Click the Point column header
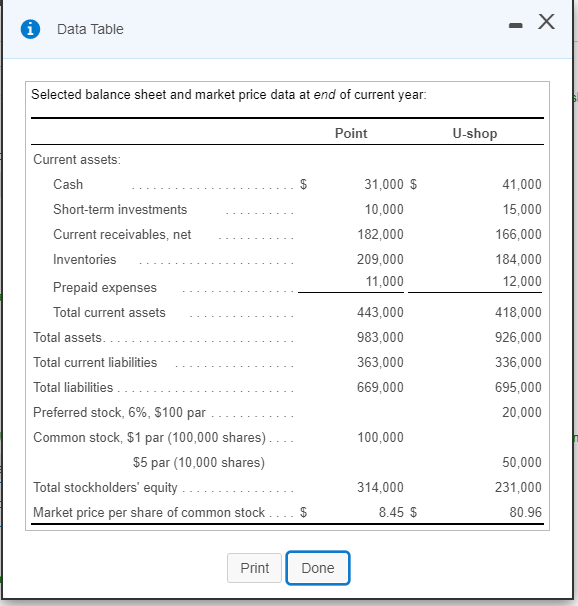 click(x=351, y=133)
